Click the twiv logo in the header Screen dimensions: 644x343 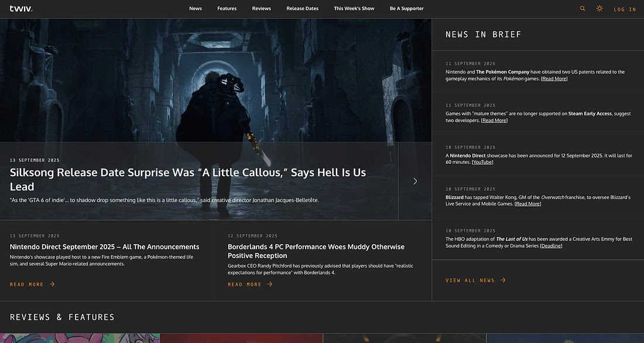tap(21, 9)
